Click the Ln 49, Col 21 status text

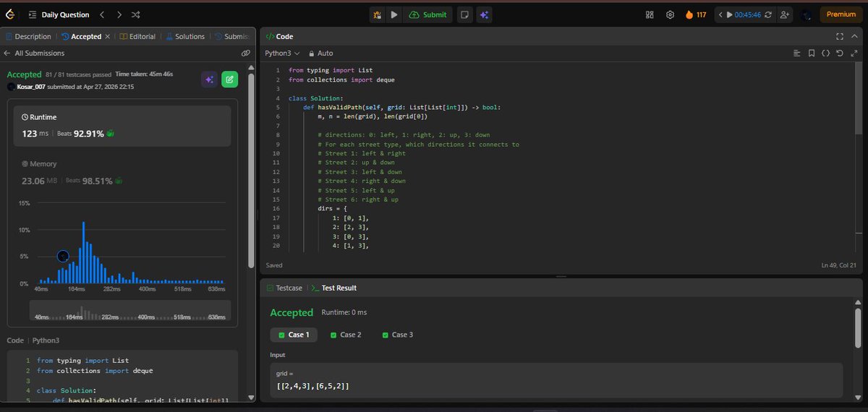tap(838, 265)
